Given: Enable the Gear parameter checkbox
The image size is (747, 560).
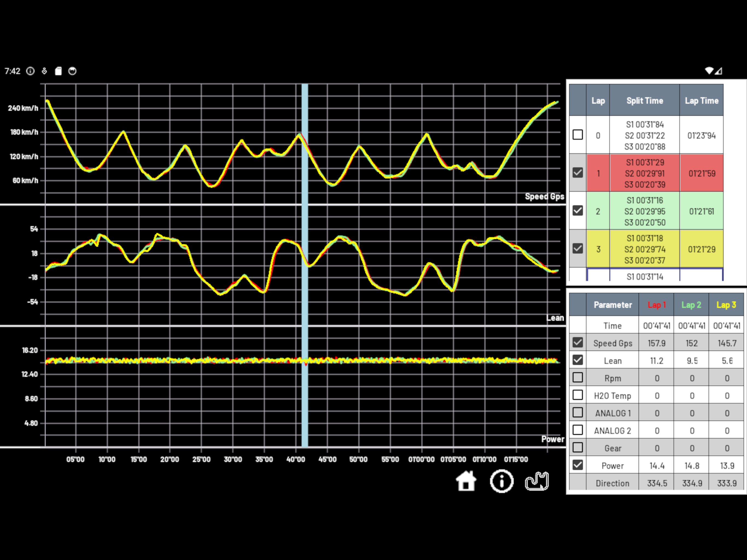Looking at the screenshot, I should [577, 448].
